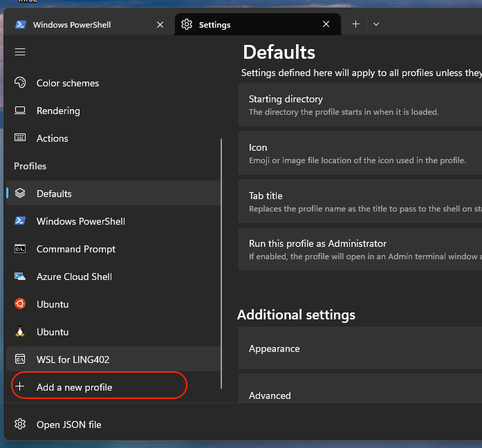Click the Tux penguin Ubuntu icon
482x448 pixels.
20,331
